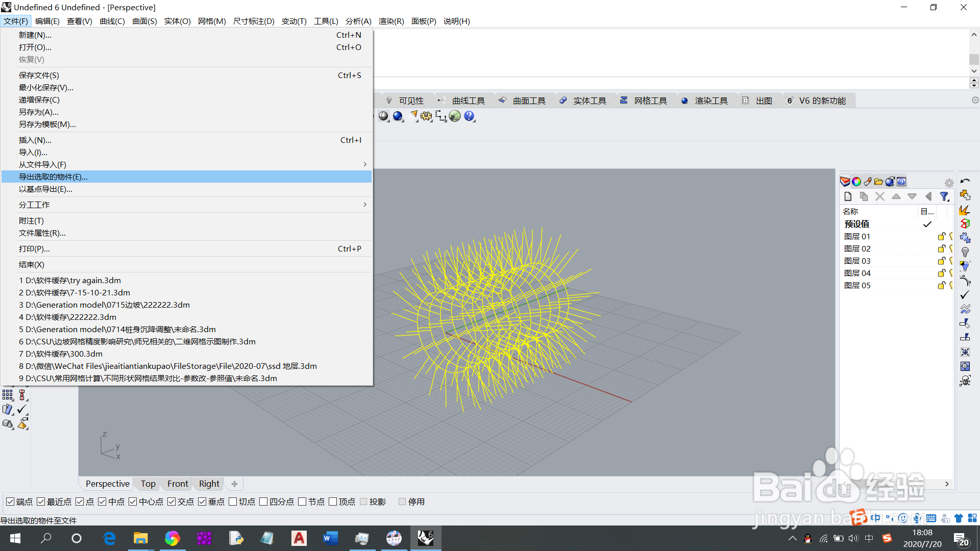This screenshot has height=551, width=980.
Task: Click the new sublayer icon
Action: pos(864,196)
